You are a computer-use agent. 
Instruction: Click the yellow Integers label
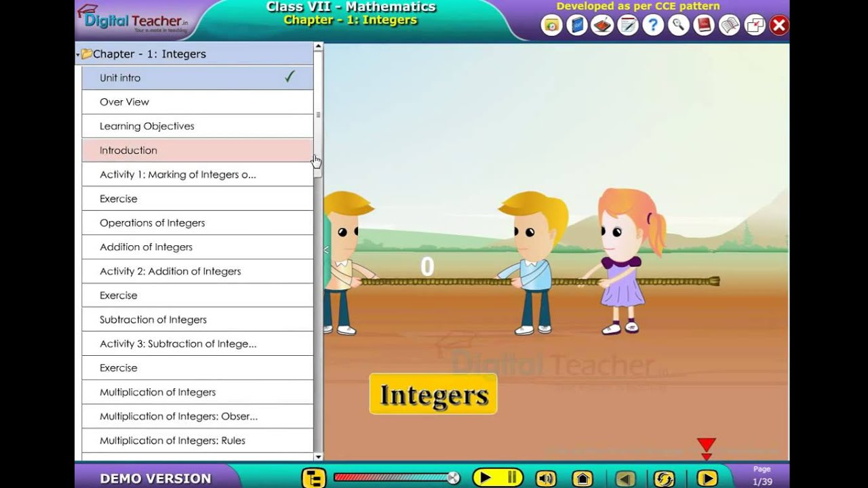(433, 394)
